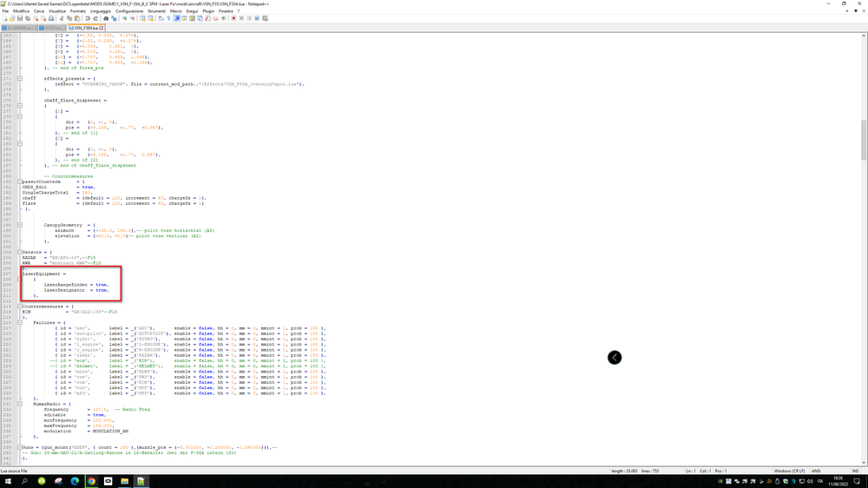
Task: Toggle the show all characters toolbar button
Action: click(x=168, y=18)
